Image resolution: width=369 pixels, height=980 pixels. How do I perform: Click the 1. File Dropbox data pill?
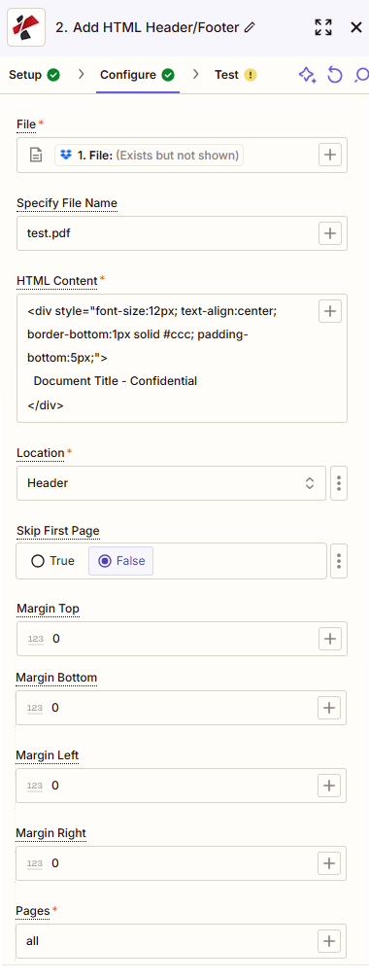150,155
